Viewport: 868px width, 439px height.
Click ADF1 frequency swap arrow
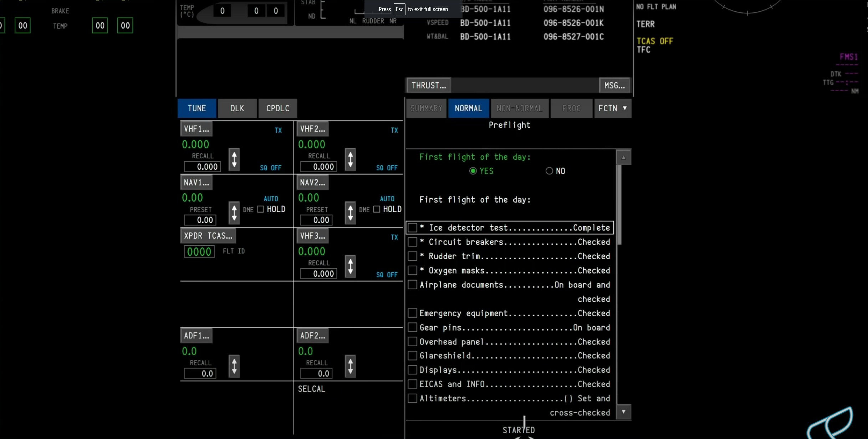(x=234, y=366)
